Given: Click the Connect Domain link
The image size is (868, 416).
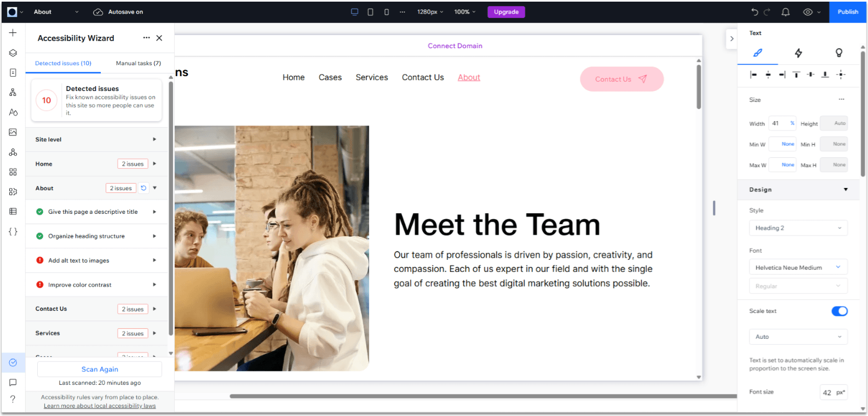Looking at the screenshot, I should [455, 46].
